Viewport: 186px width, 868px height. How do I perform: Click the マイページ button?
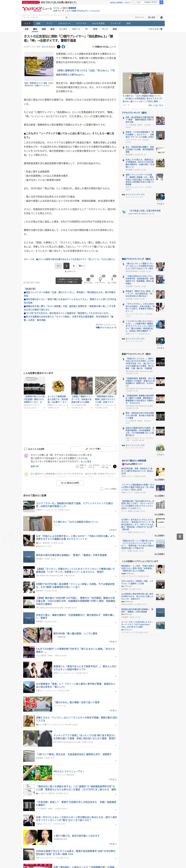point(139,18)
